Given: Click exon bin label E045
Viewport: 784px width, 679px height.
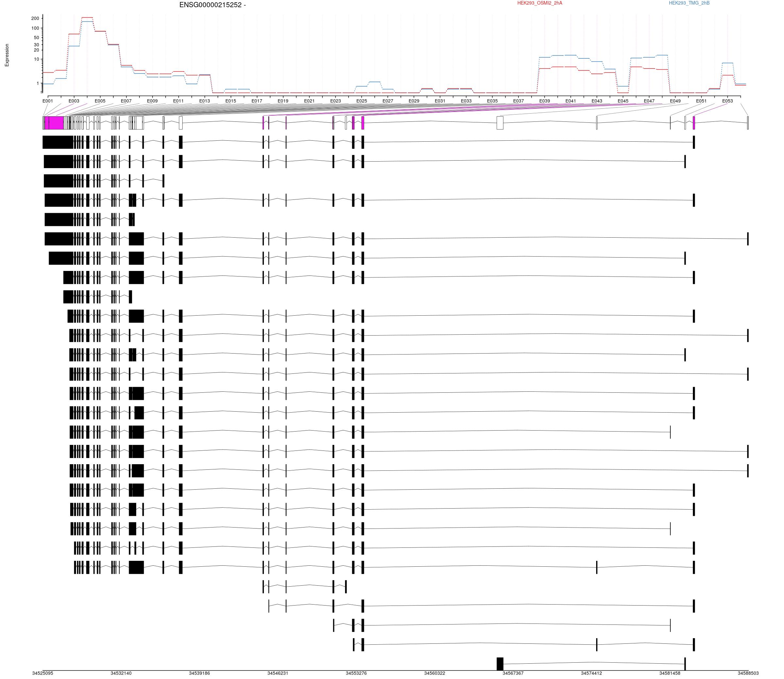Looking at the screenshot, I should [x=623, y=101].
